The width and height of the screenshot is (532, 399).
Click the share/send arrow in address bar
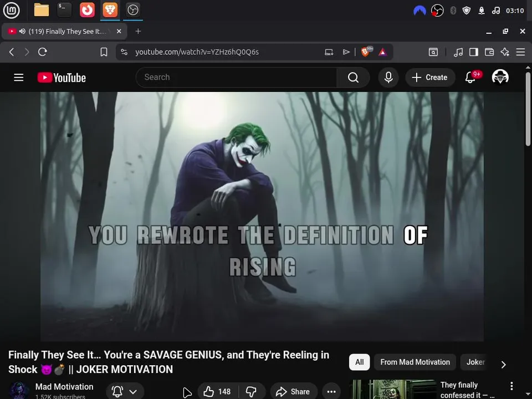(x=346, y=52)
